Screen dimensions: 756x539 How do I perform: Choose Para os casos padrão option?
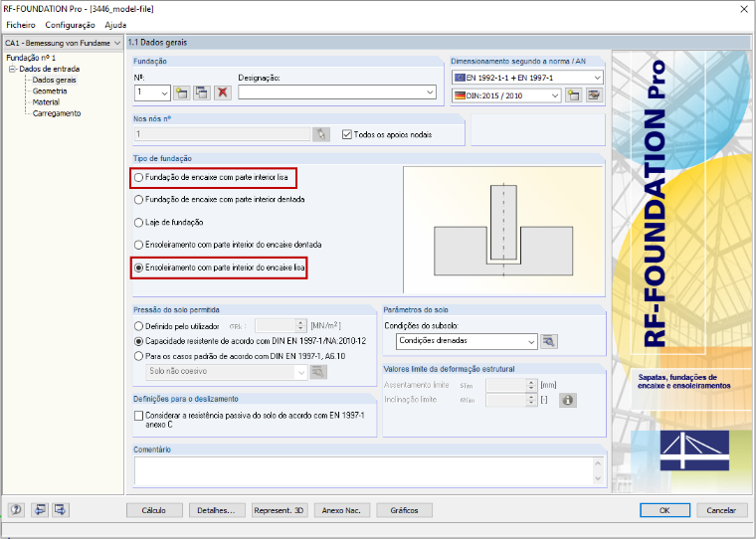(139, 356)
